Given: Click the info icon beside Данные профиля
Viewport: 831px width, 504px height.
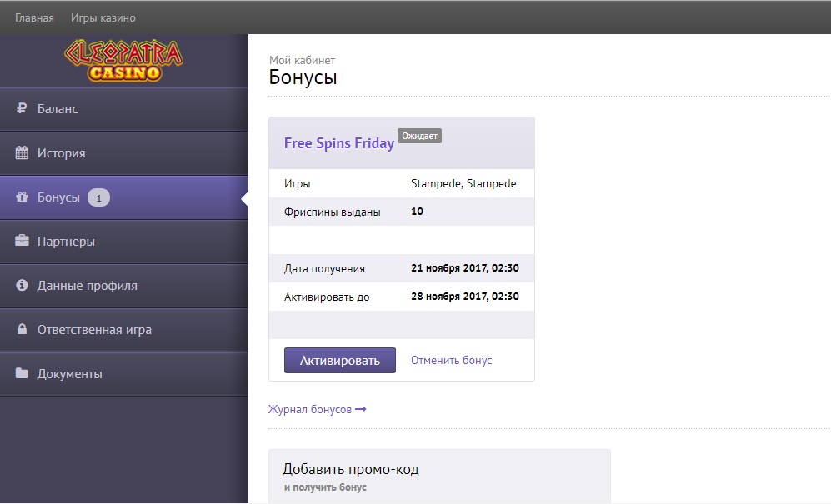Looking at the screenshot, I should (22, 286).
